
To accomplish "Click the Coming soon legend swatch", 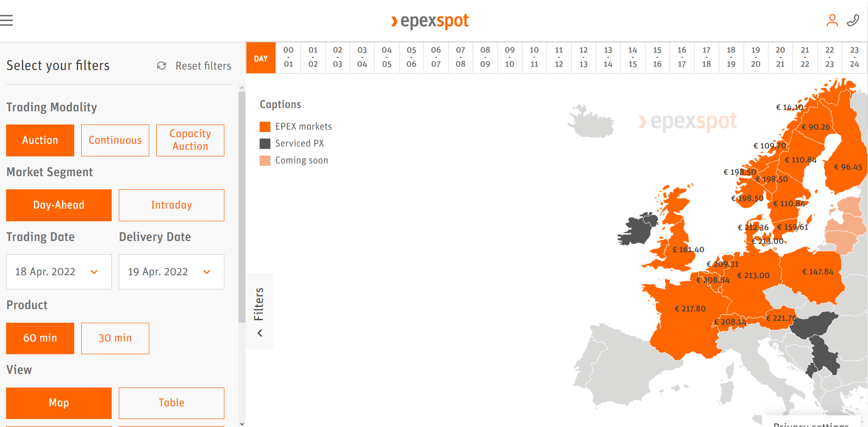I will [x=265, y=161].
